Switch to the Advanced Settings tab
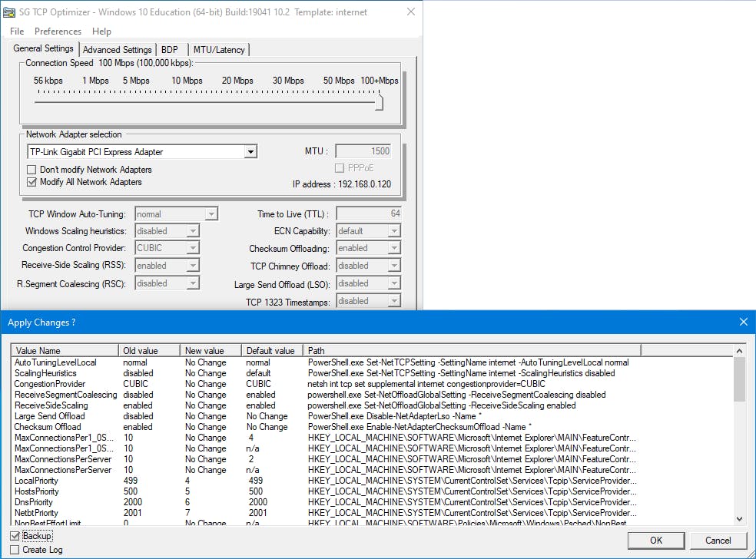 (118, 50)
